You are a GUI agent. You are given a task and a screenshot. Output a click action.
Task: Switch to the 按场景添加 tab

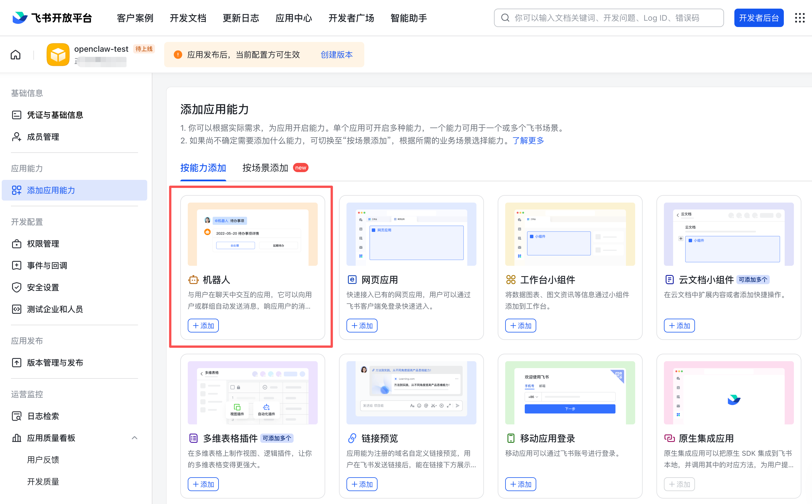265,168
